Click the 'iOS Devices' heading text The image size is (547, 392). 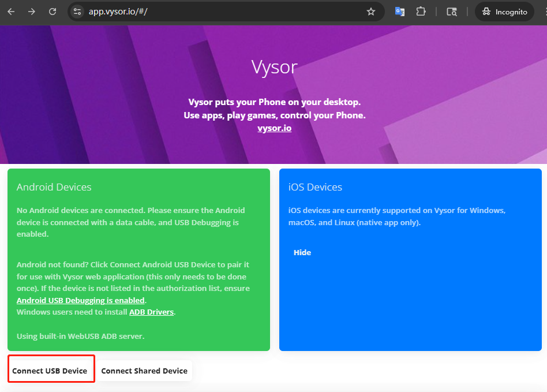tap(316, 187)
